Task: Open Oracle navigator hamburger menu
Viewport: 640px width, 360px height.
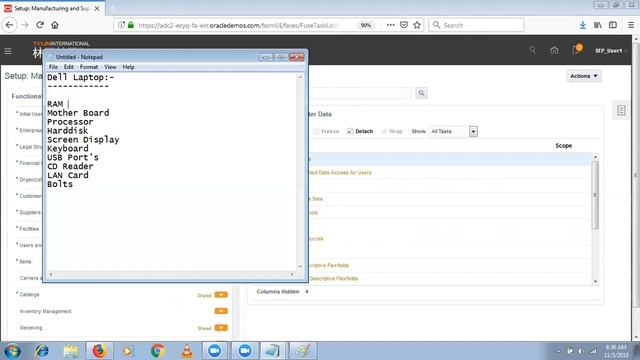Action: (x=8, y=51)
